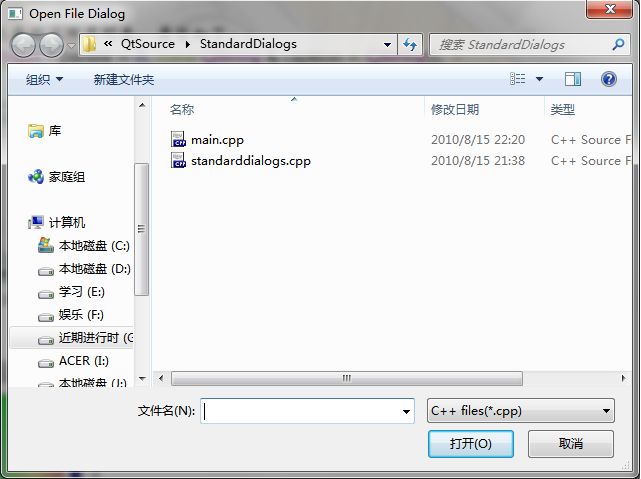The width and height of the screenshot is (641, 479).
Task: Expand the filename history dropdown arrow
Action: pos(406,412)
